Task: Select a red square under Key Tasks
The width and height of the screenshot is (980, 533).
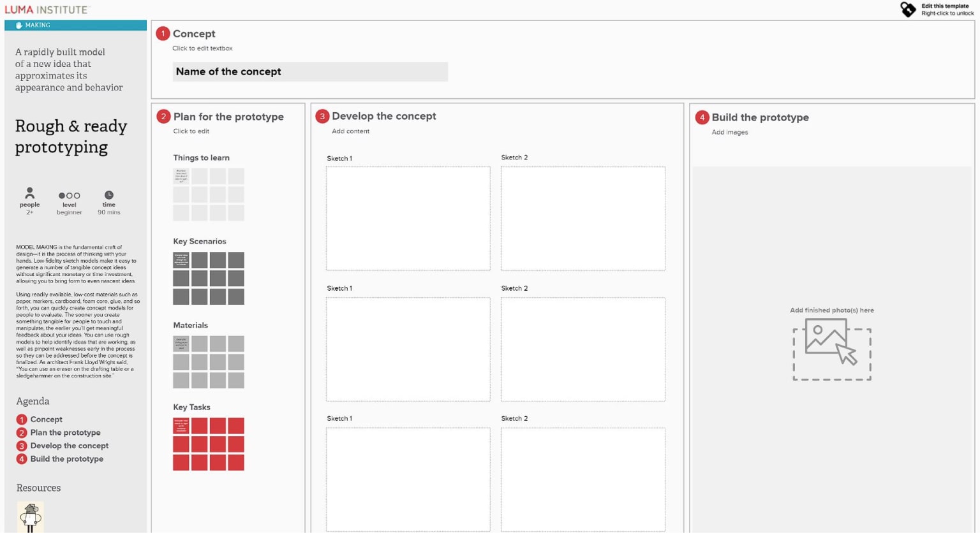Action: coord(181,425)
